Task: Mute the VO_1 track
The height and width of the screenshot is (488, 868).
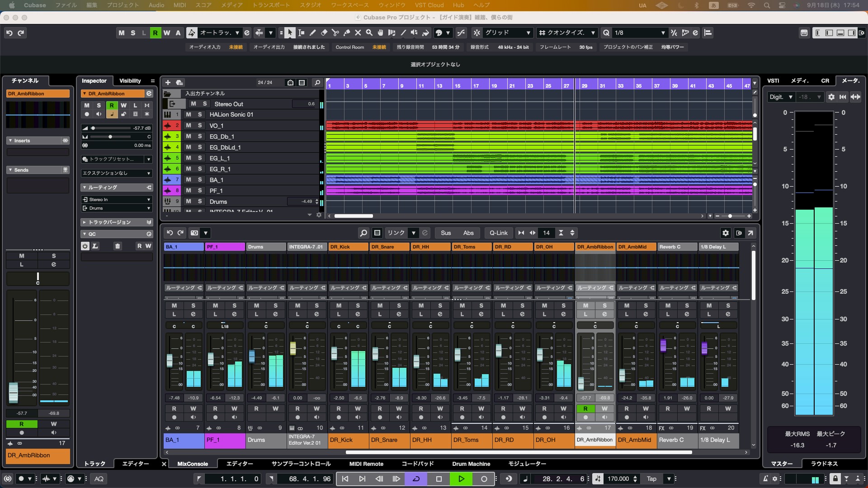Action: coord(189,126)
